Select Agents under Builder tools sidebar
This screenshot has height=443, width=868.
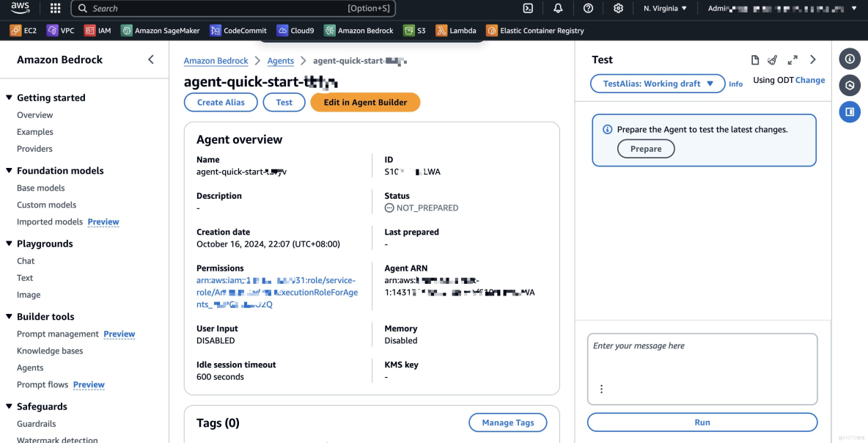click(29, 367)
